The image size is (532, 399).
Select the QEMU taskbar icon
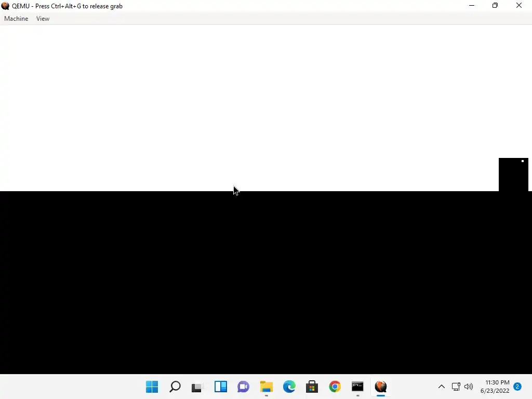pyautogui.click(x=381, y=387)
